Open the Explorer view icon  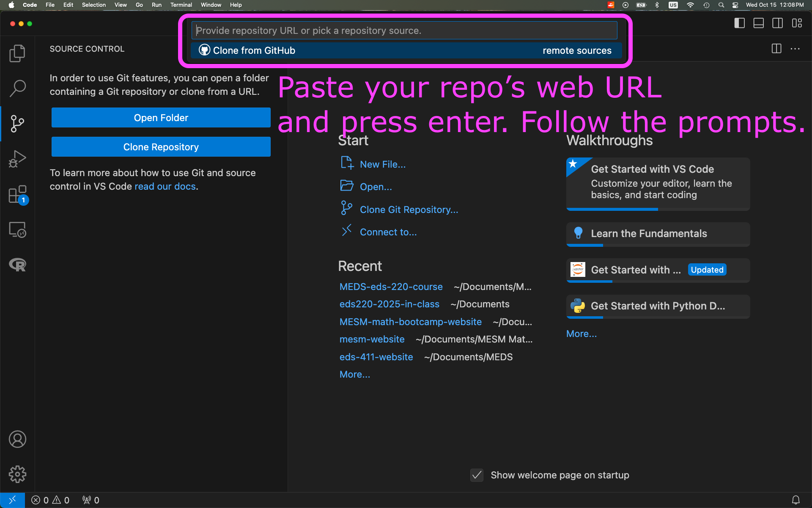[x=17, y=53]
